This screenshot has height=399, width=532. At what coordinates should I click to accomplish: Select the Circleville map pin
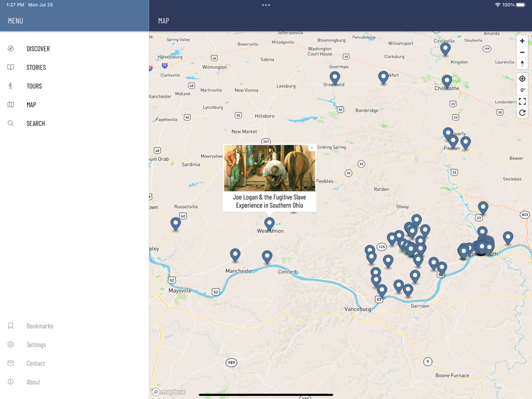445,49
